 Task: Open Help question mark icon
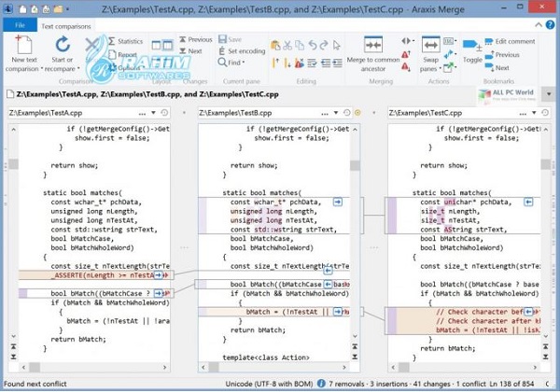click(551, 24)
